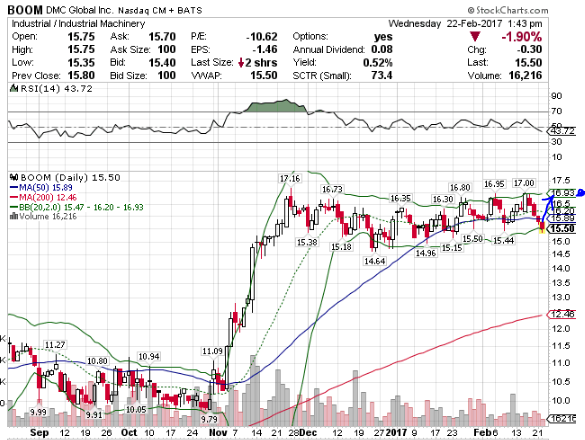Image resolution: width=585 pixels, height=440 pixels.
Task: Click the Low price value 15.35
Action: 81,62
